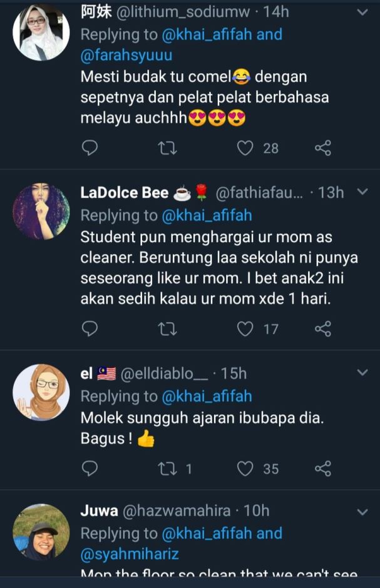
Task: Like lithium_sodiumw's tweet with 28 likes
Action: click(246, 148)
